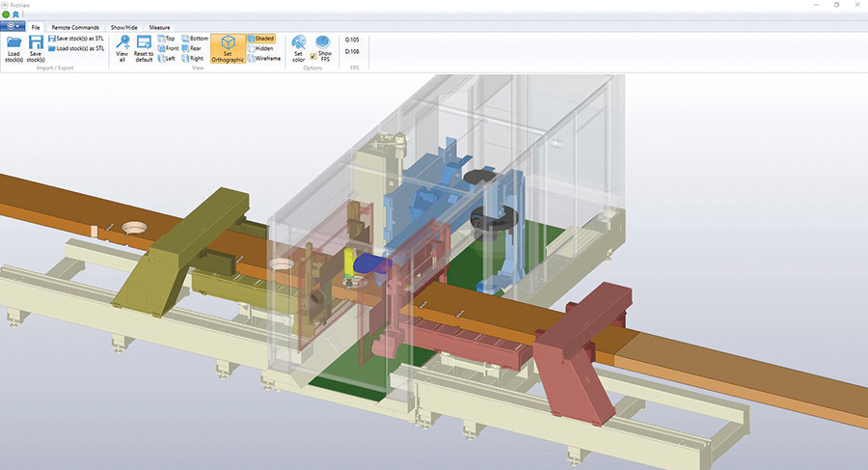The image size is (868, 470).
Task: Open the application menu dropdown
Action: click(13, 27)
